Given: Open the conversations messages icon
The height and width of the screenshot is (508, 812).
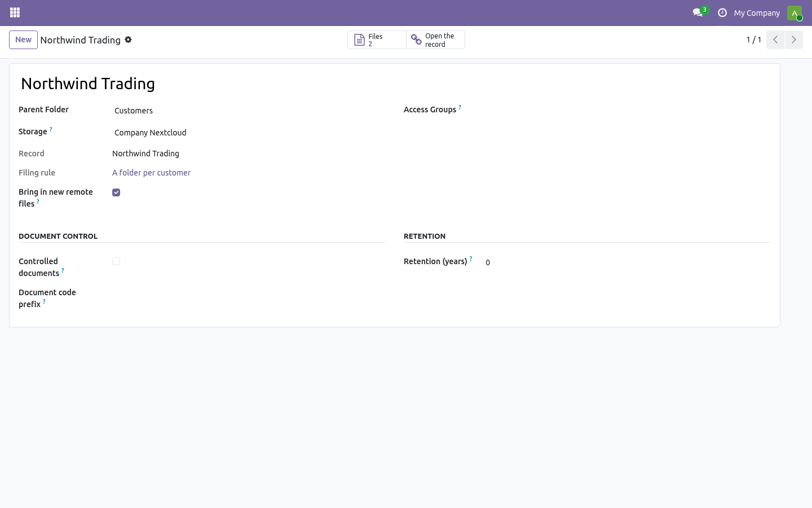Looking at the screenshot, I should tap(698, 12).
